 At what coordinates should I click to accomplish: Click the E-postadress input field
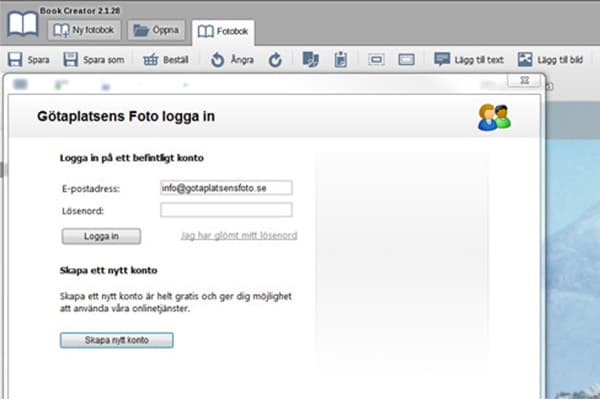[226, 188]
